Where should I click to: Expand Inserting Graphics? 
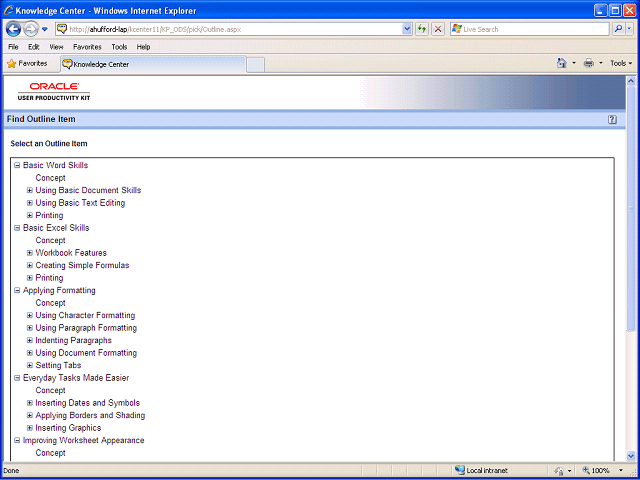(29, 428)
